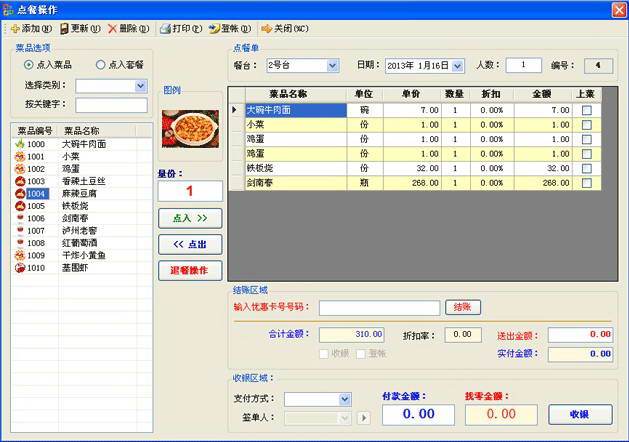The image size is (629, 442).
Task: Click the 添加 (Add) toolbar icon
Action: [15, 29]
